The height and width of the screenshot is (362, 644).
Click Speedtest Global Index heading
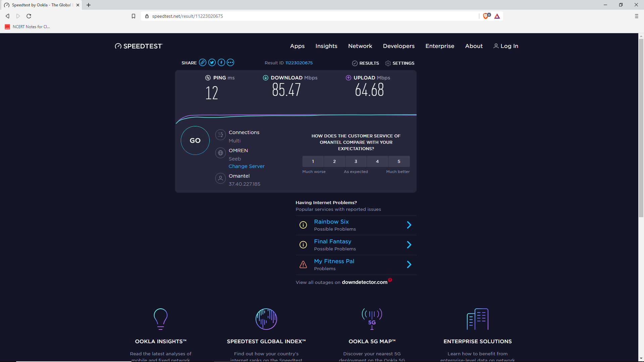click(x=266, y=342)
